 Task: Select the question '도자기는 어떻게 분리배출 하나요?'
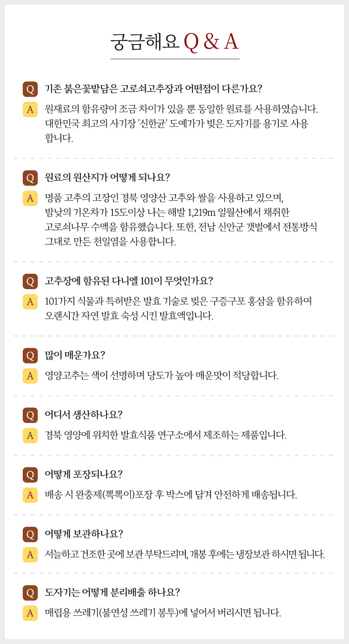[112, 592]
